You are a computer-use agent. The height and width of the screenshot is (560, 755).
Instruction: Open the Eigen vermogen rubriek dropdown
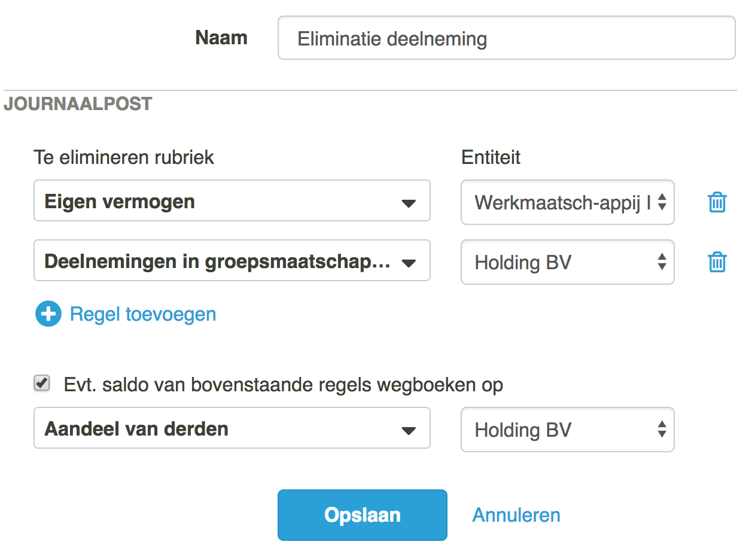(232, 200)
